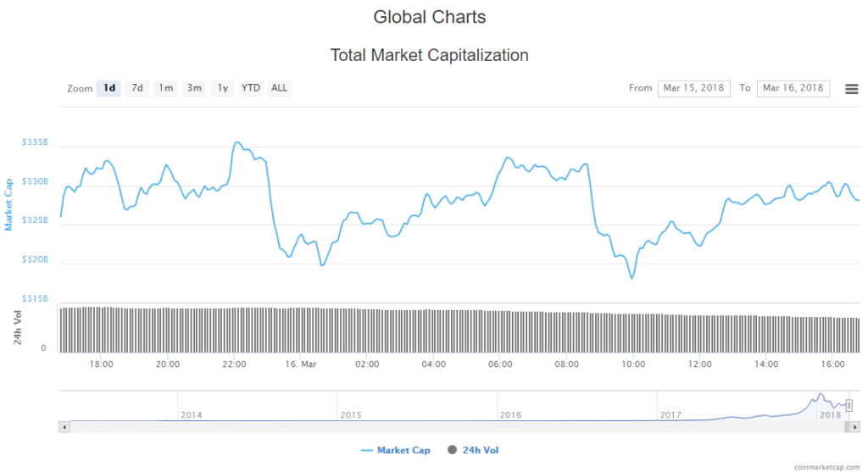This screenshot has width=868, height=472.
Task: Choose the YTD zoom option
Action: pyautogui.click(x=251, y=88)
